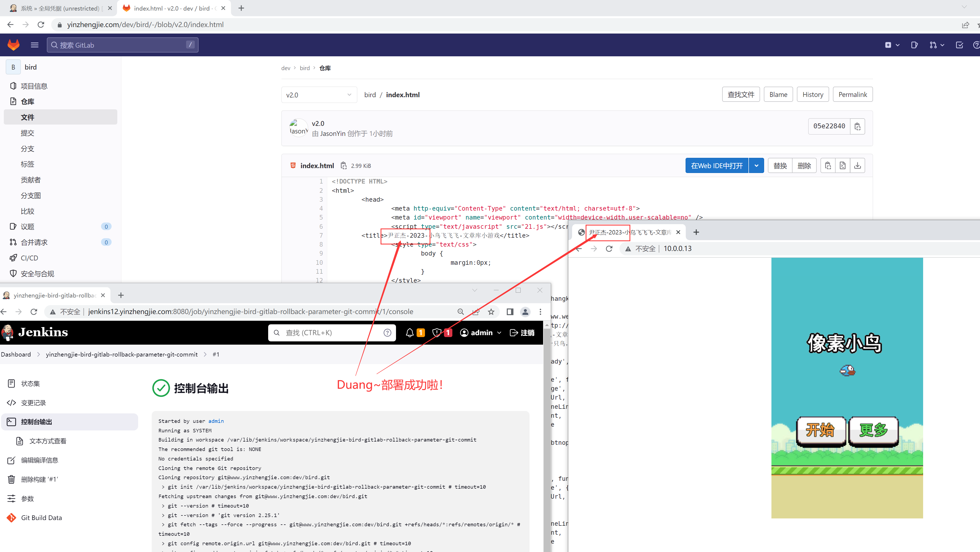Copy file path next to index.html

[x=343, y=166]
